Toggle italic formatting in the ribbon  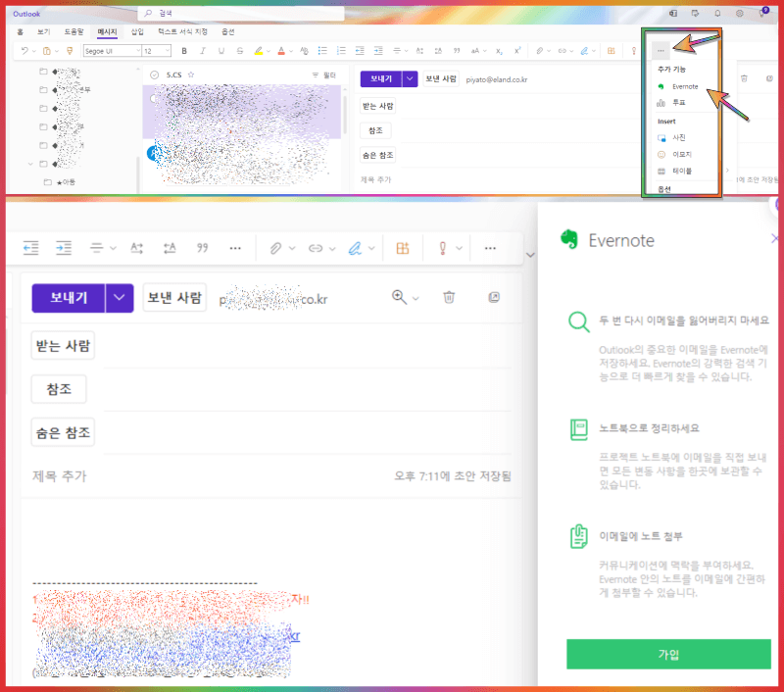(x=202, y=50)
